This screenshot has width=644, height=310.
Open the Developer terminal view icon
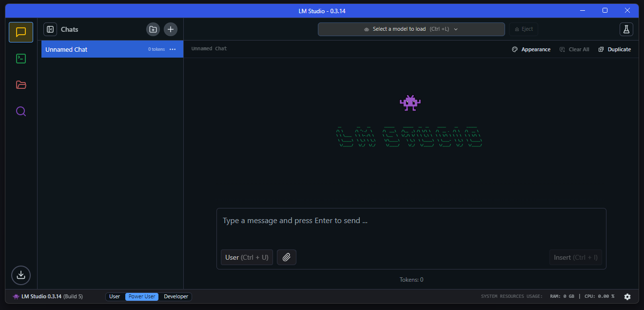[21, 59]
